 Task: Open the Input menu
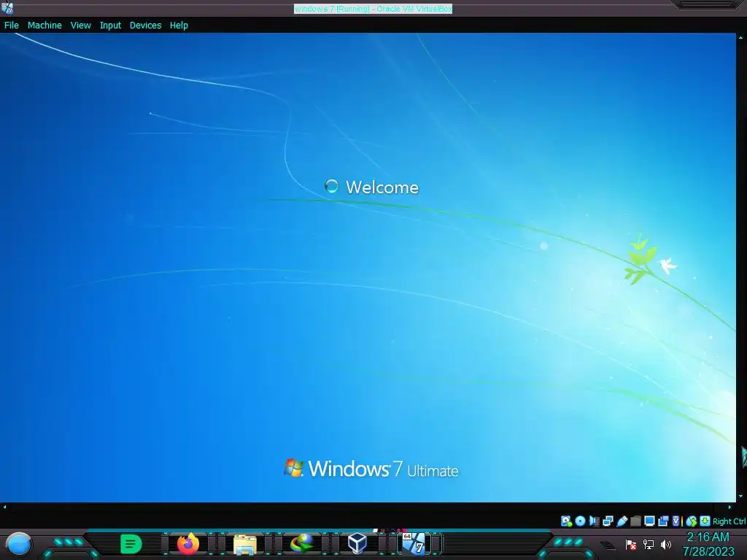(x=110, y=26)
